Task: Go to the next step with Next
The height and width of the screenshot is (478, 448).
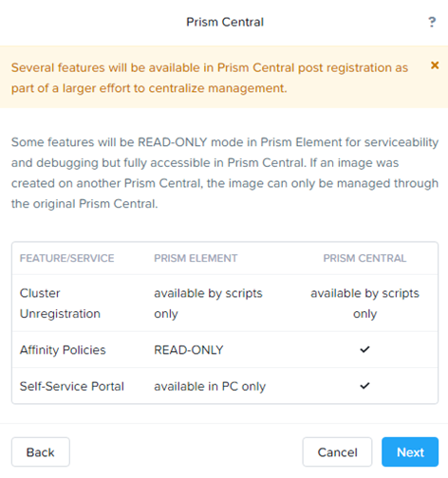Action: point(410,452)
